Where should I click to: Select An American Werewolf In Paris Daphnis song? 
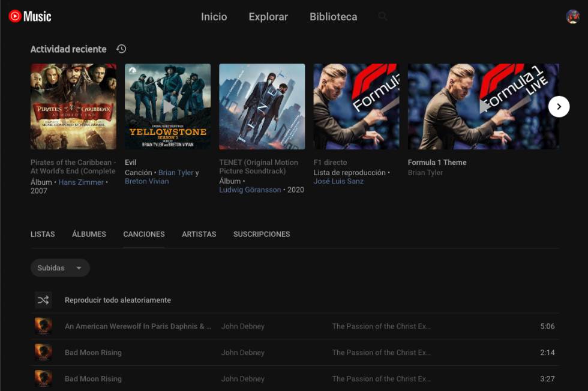click(x=138, y=326)
